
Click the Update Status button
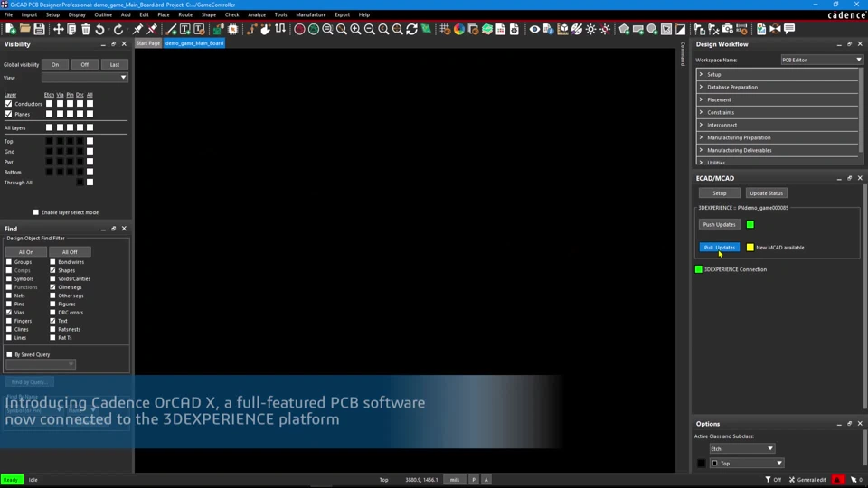pyautogui.click(x=766, y=193)
